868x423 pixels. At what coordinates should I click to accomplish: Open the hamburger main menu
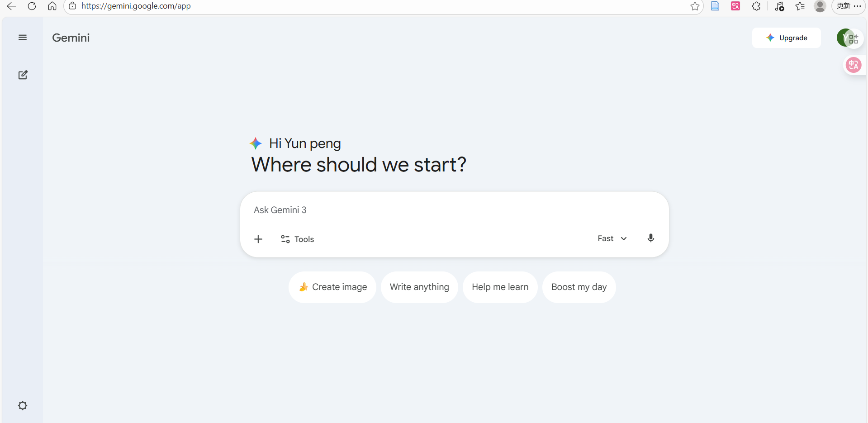(x=22, y=38)
